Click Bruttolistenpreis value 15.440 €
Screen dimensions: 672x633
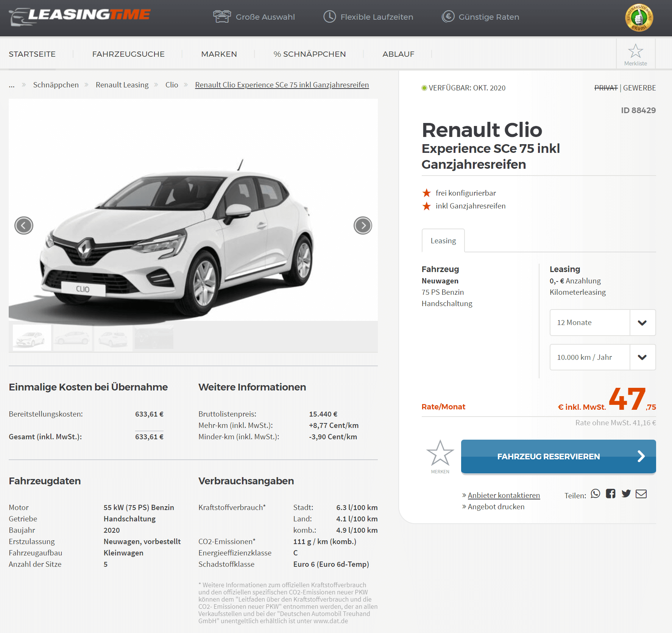click(323, 414)
